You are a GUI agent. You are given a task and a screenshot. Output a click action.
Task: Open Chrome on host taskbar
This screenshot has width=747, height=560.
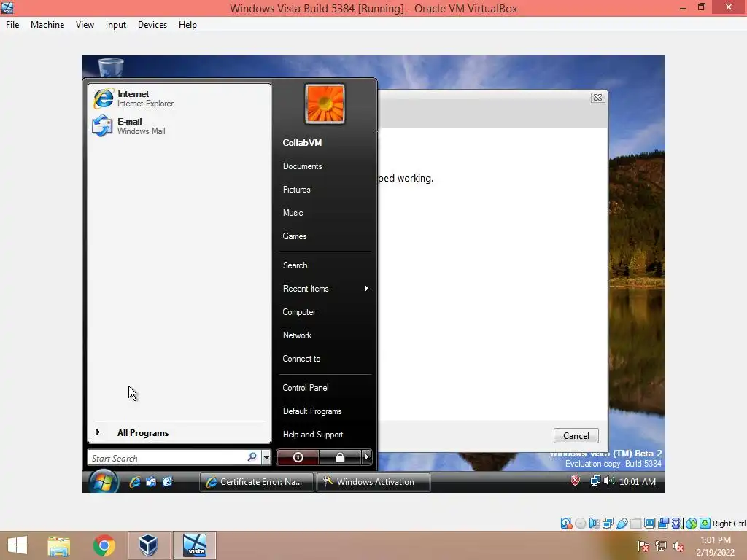104,545
